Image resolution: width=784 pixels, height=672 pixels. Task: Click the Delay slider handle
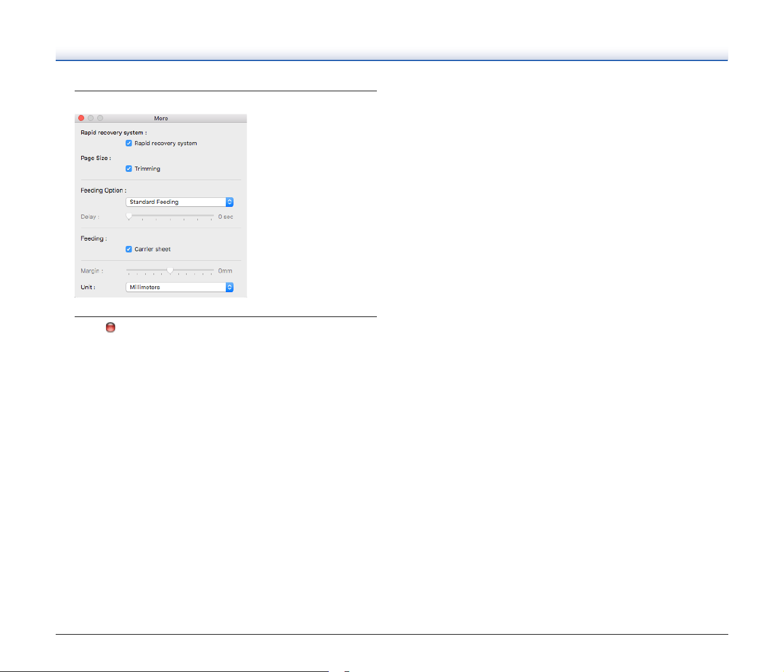(129, 216)
